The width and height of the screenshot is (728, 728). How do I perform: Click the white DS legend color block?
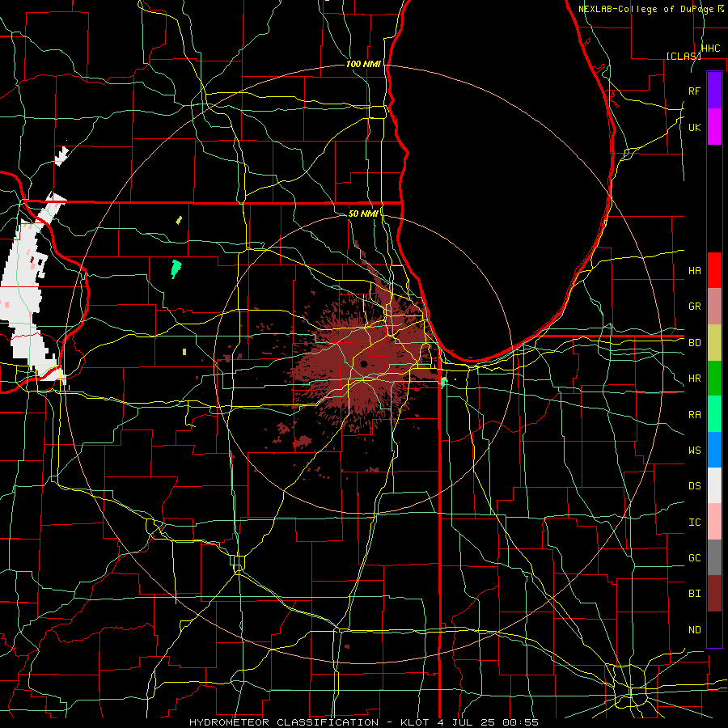(x=714, y=485)
